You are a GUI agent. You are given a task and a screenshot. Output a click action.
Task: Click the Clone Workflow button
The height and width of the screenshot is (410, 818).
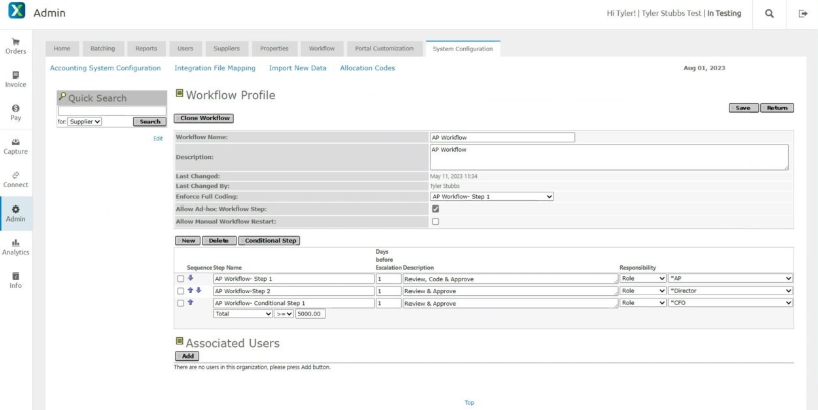(x=203, y=118)
